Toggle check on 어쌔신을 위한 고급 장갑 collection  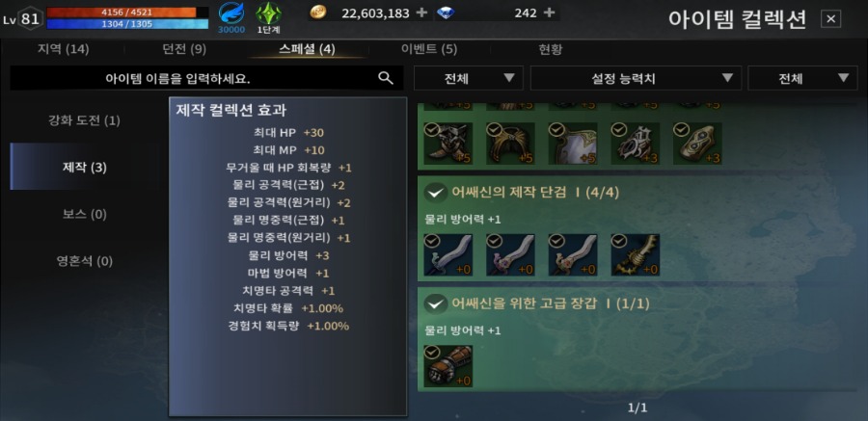coord(436,303)
